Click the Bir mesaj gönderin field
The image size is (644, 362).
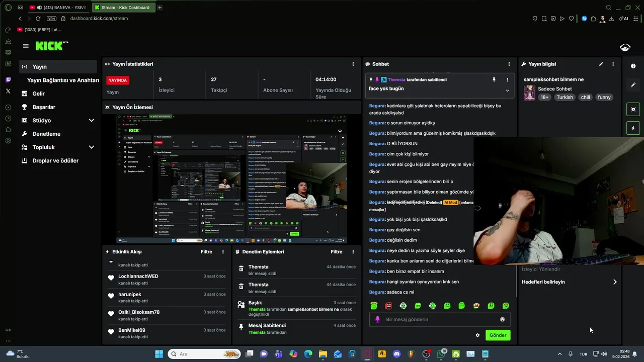440,320
